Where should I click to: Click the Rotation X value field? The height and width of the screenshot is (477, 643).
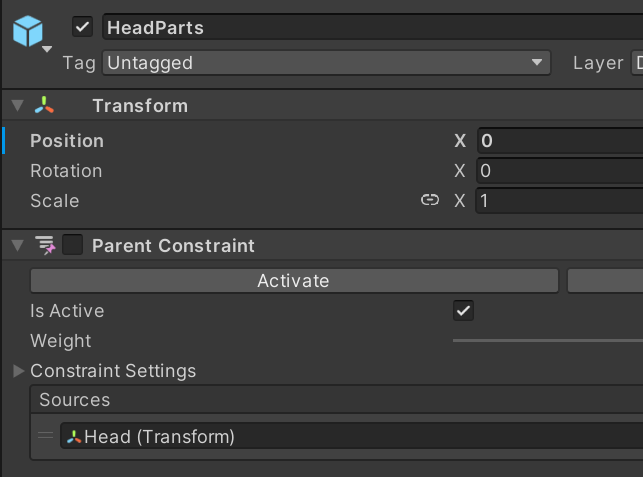click(x=559, y=171)
